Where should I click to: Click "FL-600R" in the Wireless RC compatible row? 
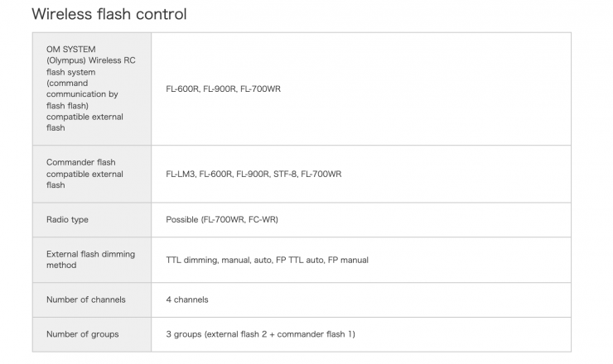(182, 89)
